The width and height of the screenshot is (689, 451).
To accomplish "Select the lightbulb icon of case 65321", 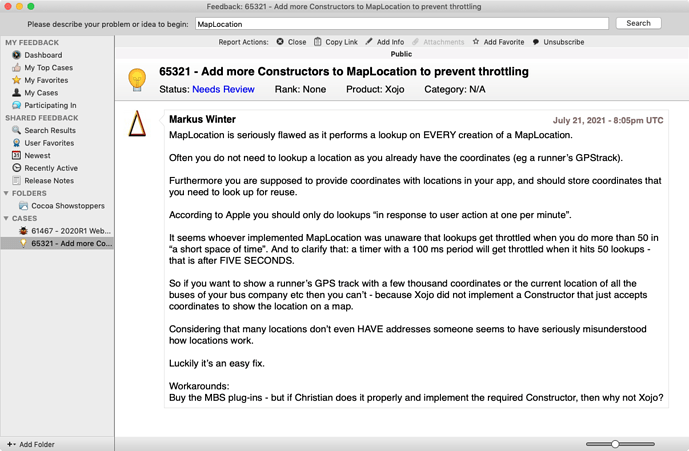I will click(x=23, y=243).
